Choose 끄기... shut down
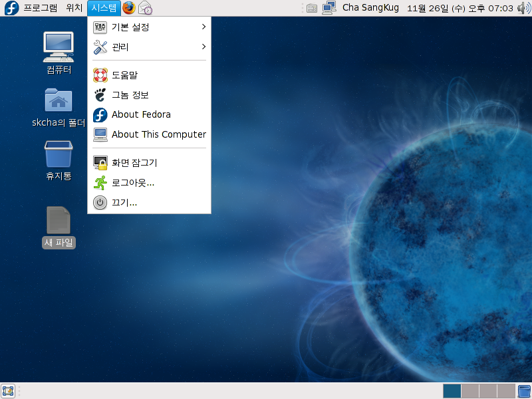The width and height of the screenshot is (532, 399). coord(149,203)
